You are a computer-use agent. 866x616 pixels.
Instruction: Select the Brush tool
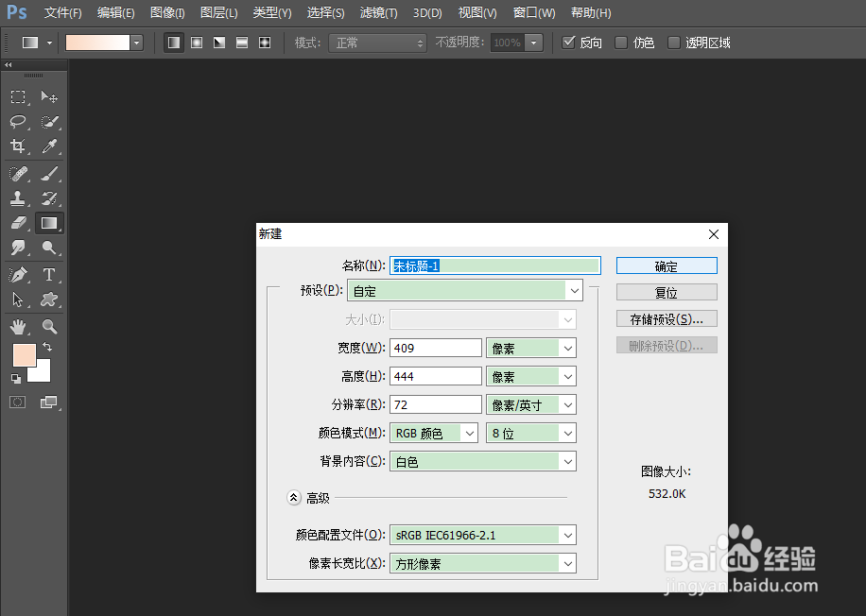tap(49, 174)
